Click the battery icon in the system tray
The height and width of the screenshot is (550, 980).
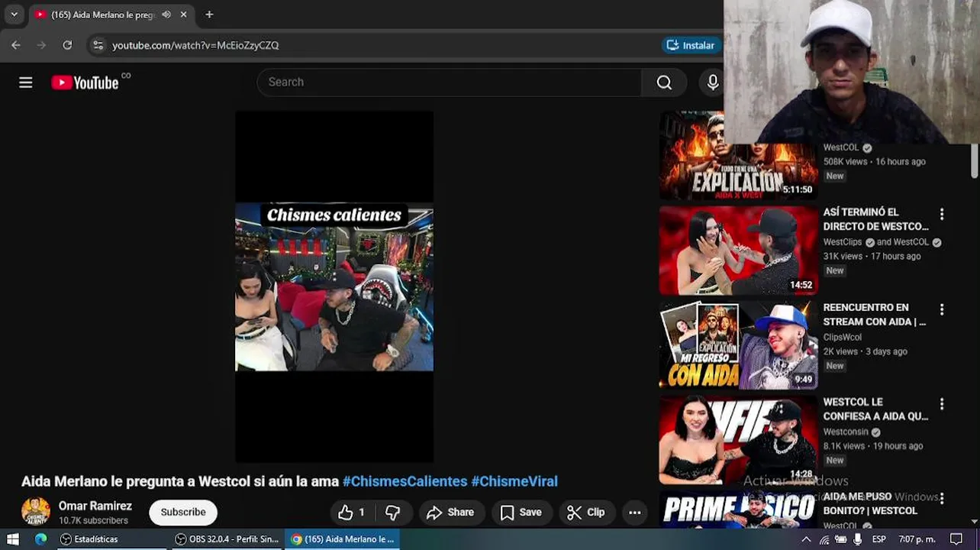click(x=840, y=539)
